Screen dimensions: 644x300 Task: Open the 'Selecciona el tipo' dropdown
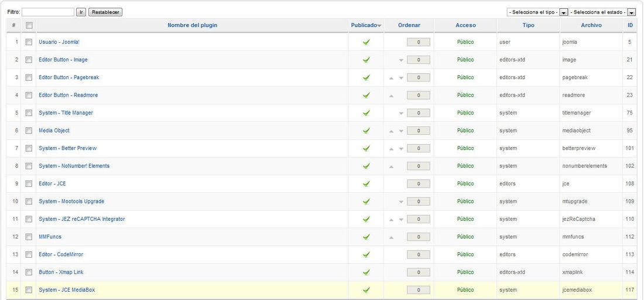537,12
